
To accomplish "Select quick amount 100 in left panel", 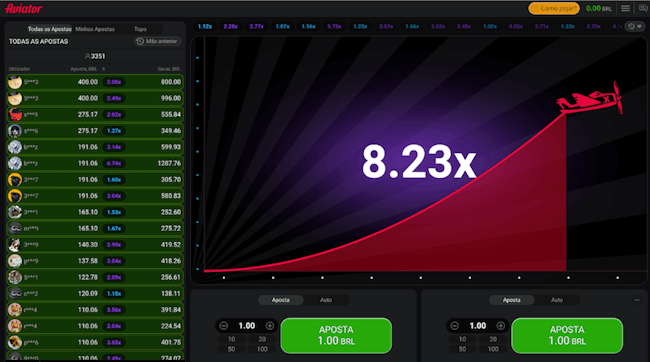I will tap(262, 349).
